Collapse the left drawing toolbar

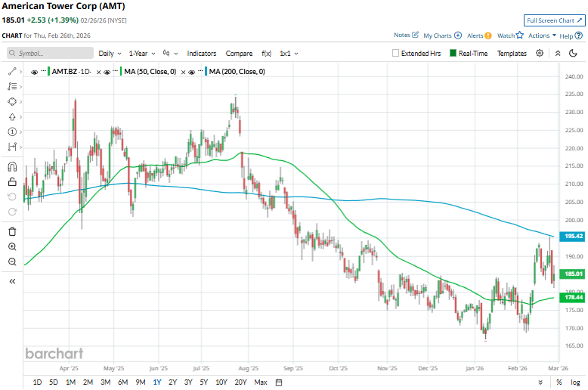click(x=12, y=281)
